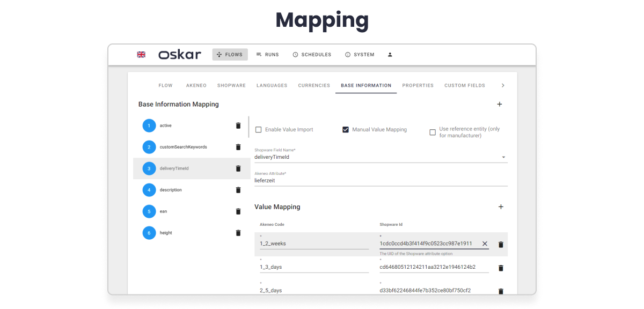Select the ean mapping item

(x=191, y=211)
